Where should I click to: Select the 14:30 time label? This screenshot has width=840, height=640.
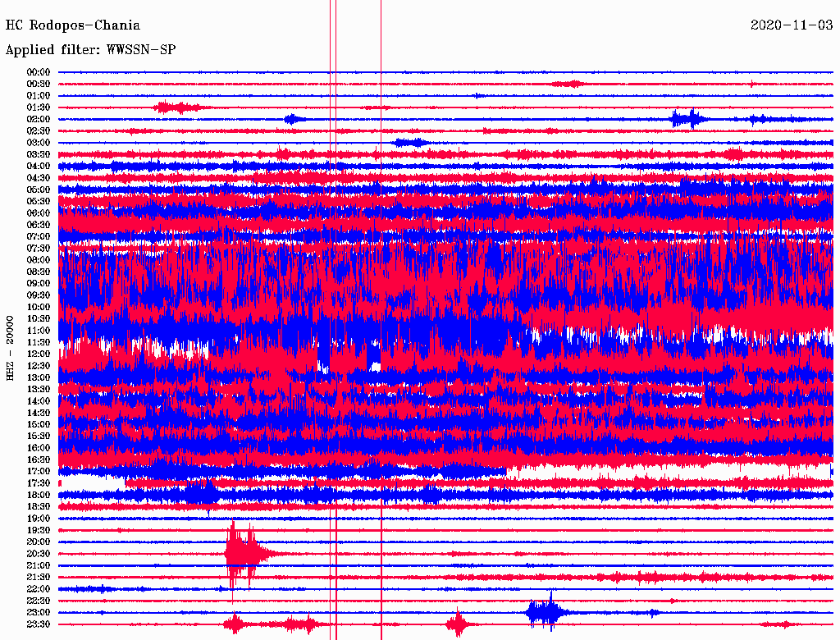(x=39, y=413)
